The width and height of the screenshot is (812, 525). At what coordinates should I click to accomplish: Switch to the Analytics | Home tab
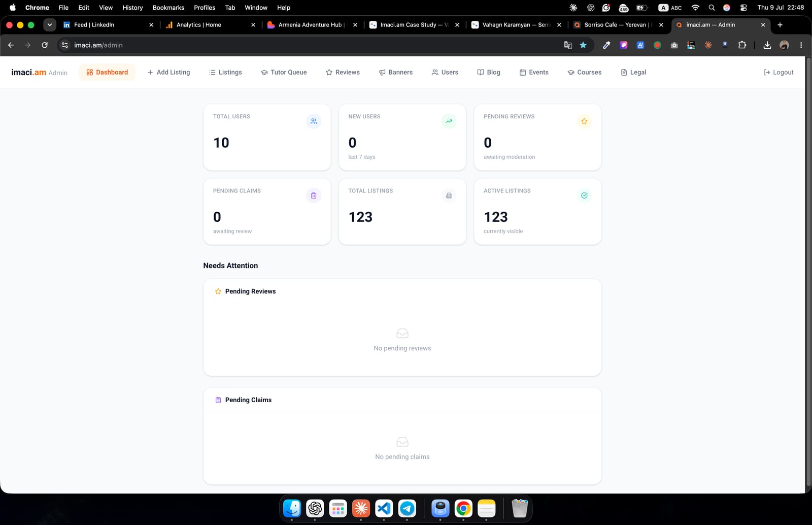[210, 25]
